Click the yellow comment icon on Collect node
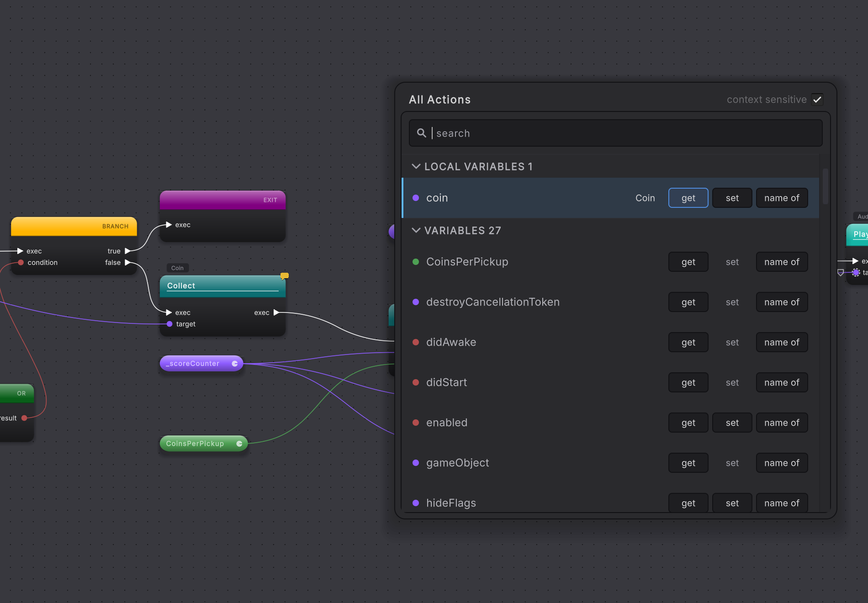The width and height of the screenshot is (868, 603). (284, 276)
